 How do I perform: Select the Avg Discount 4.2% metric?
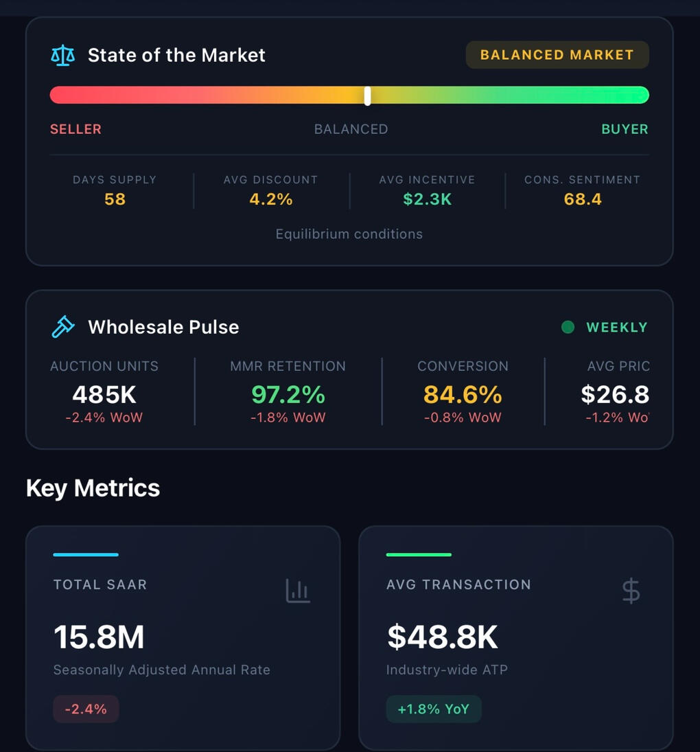pyautogui.click(x=271, y=190)
